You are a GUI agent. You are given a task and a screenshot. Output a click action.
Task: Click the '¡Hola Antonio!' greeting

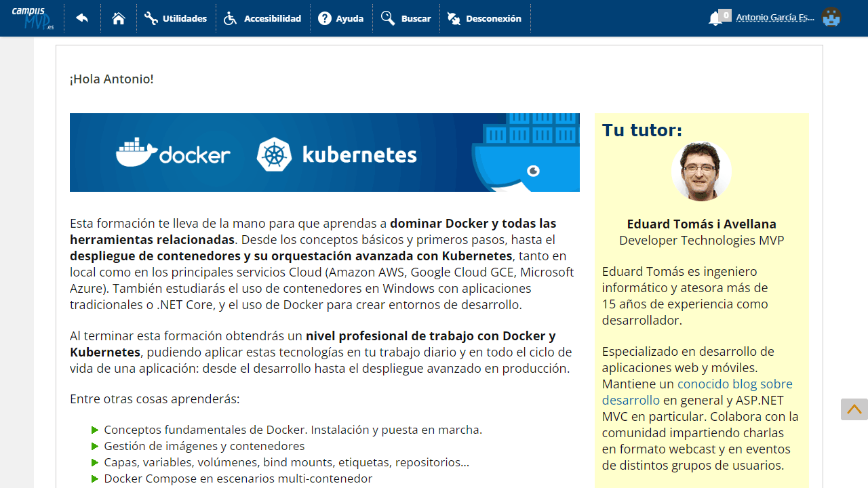pos(112,79)
